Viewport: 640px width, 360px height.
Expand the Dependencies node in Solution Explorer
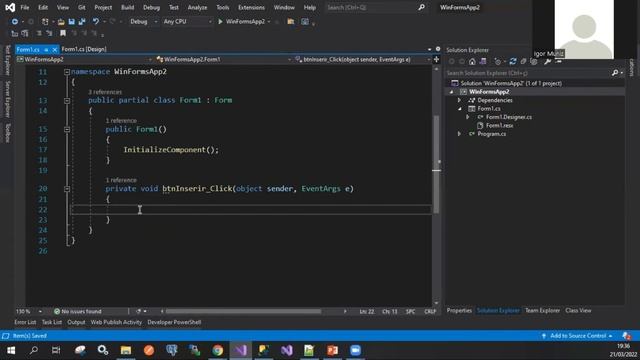(459, 100)
